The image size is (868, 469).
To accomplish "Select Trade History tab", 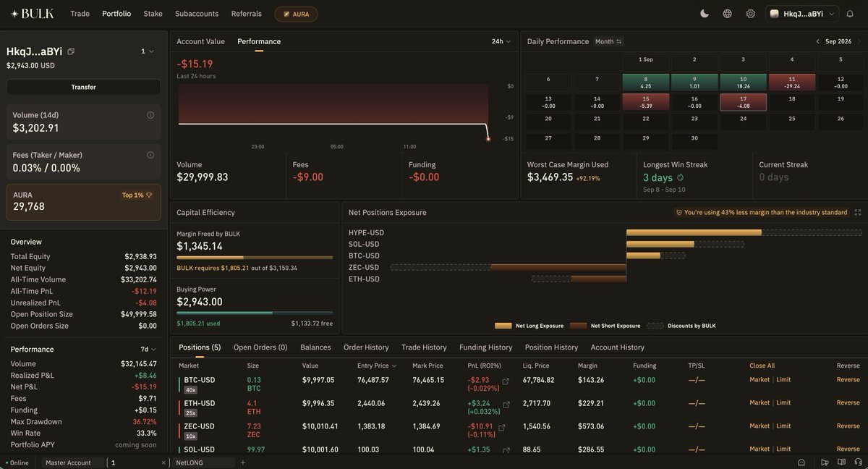I will 424,347.
